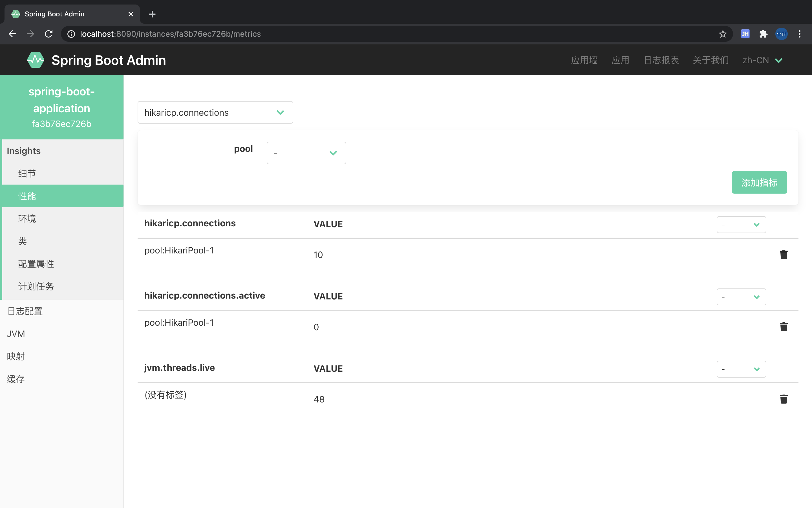Open 关于我们 in the top navigation

tap(711, 60)
